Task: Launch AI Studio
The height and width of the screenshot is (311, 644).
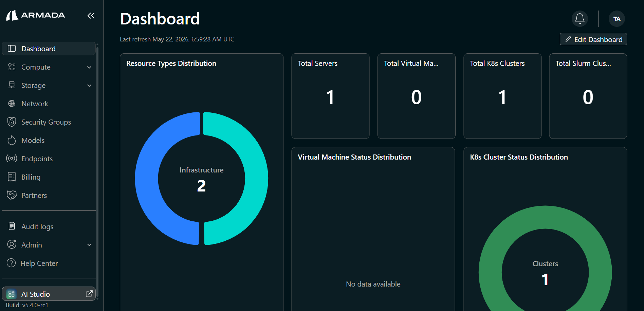Action: [x=49, y=294]
